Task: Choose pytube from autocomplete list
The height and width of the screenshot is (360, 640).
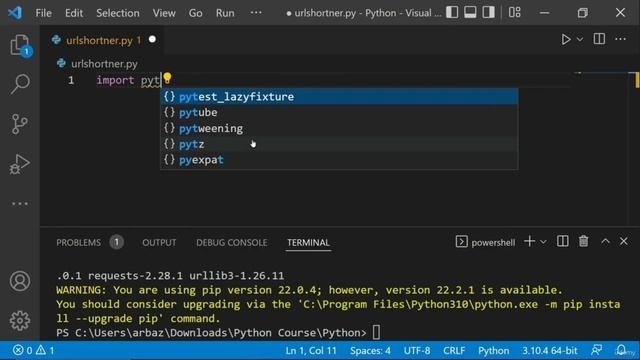Action: coord(339,112)
